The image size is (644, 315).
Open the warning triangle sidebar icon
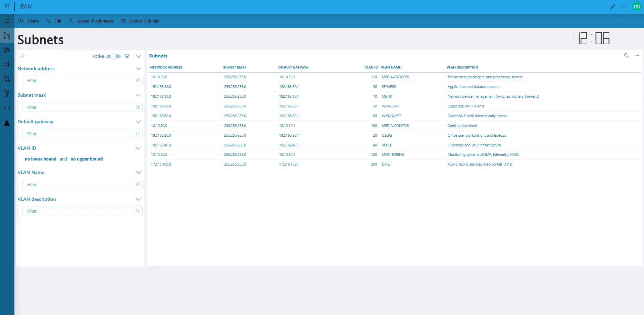point(7,123)
